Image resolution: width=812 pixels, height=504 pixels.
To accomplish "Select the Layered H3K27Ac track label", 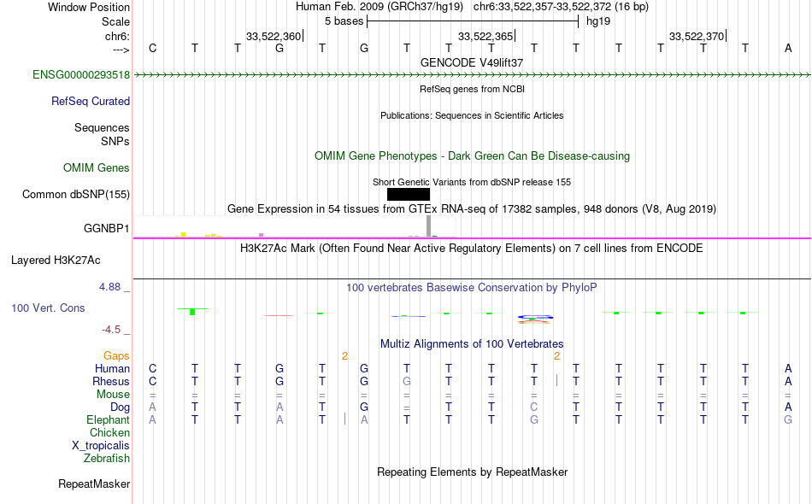I will pos(56,260).
